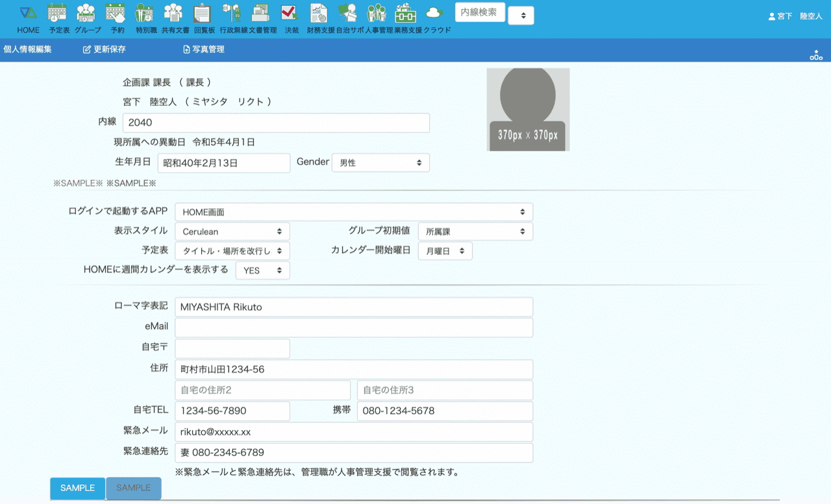Viewport: 831px width, 504px height.
Task: Expand the Gender dropdown
Action: 380,163
